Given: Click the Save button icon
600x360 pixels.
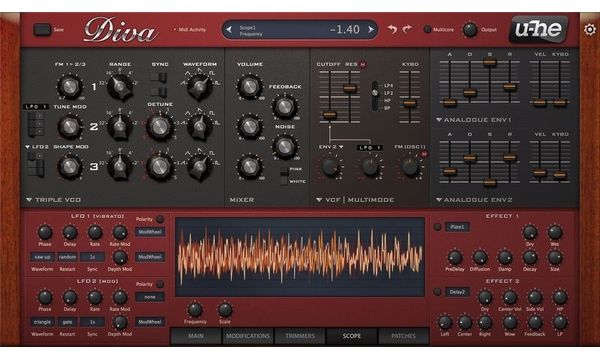Looking at the screenshot, I should pyautogui.click(x=42, y=29).
